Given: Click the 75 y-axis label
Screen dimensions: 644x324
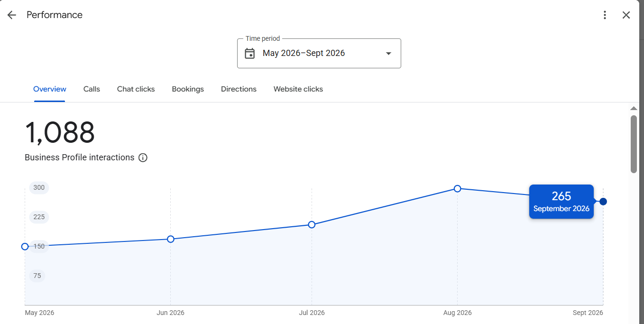Looking at the screenshot, I should tap(37, 276).
